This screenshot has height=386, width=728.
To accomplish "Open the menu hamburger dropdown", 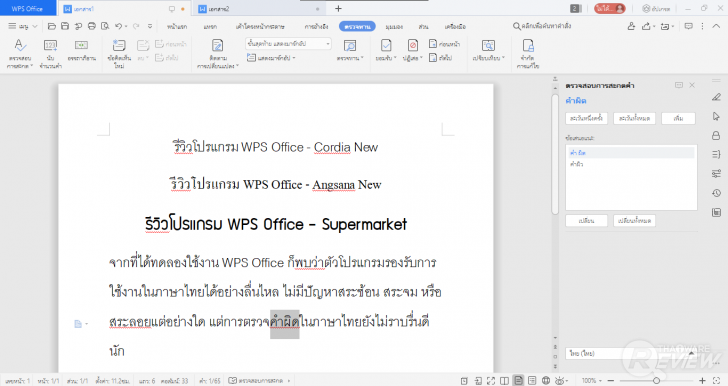I will (x=22, y=26).
